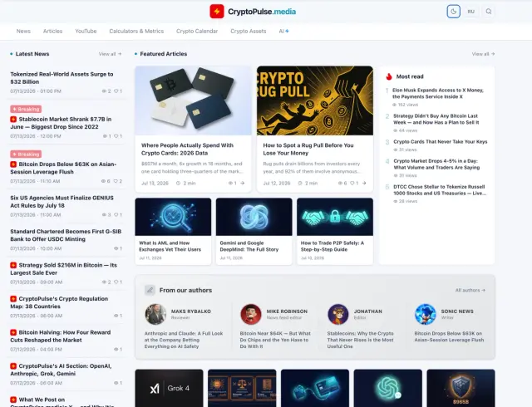Screen dimensions: 532x407
Task: Click heart icon on Tokenized Real-World Assets news
Action: (x=116, y=91)
